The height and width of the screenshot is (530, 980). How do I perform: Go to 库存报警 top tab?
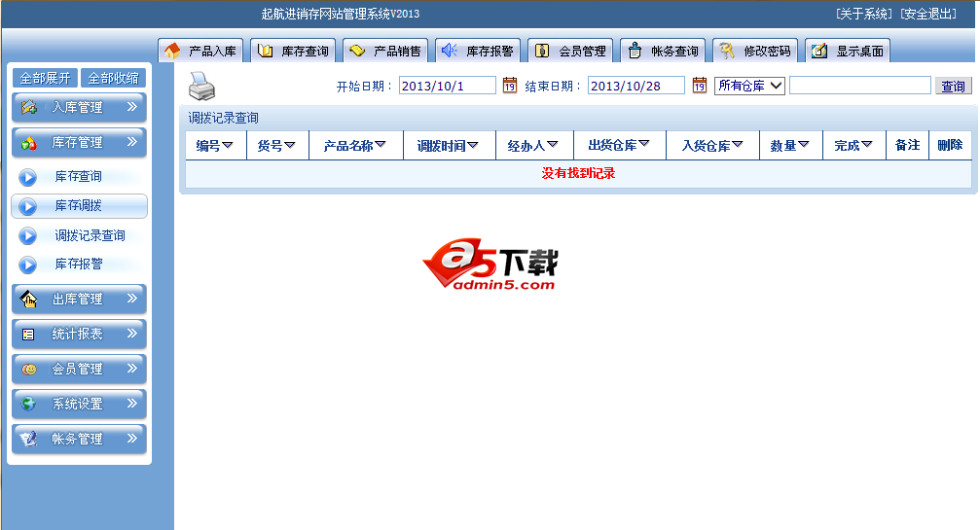click(478, 51)
